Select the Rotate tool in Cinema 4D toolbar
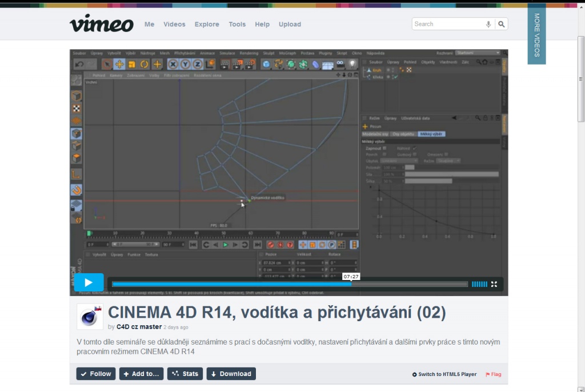This screenshot has height=392, width=585. (x=144, y=64)
